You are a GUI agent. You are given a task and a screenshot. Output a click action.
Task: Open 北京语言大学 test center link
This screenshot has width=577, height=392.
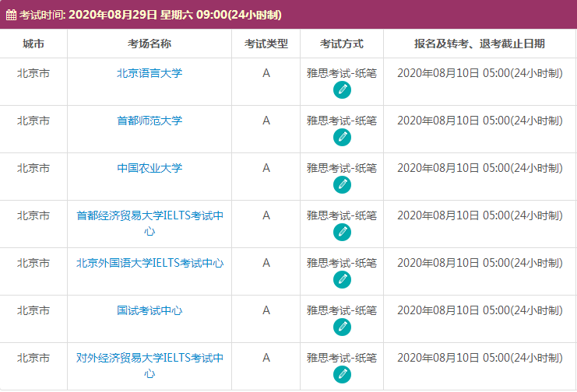(x=150, y=73)
